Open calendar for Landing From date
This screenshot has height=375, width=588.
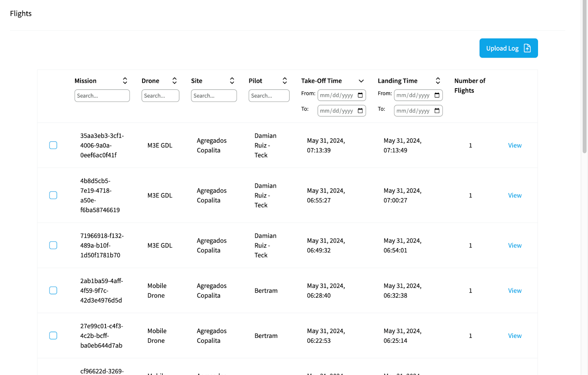click(437, 95)
